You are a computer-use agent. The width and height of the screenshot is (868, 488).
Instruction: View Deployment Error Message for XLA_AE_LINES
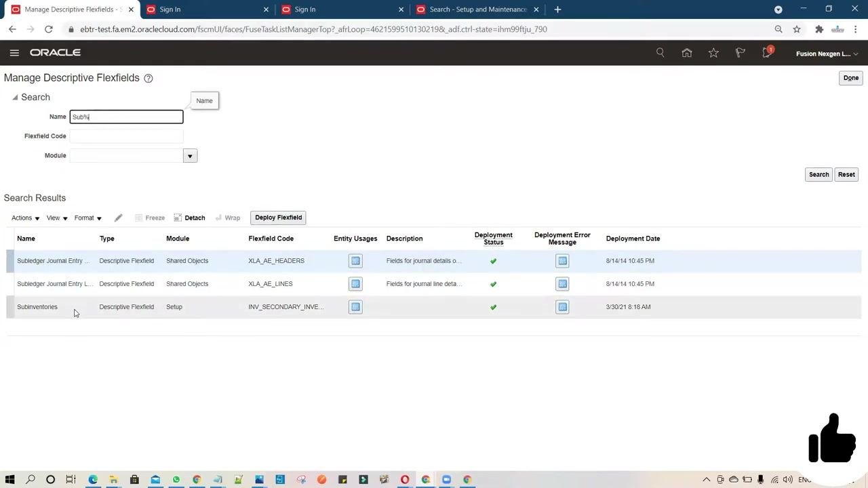tap(562, 284)
